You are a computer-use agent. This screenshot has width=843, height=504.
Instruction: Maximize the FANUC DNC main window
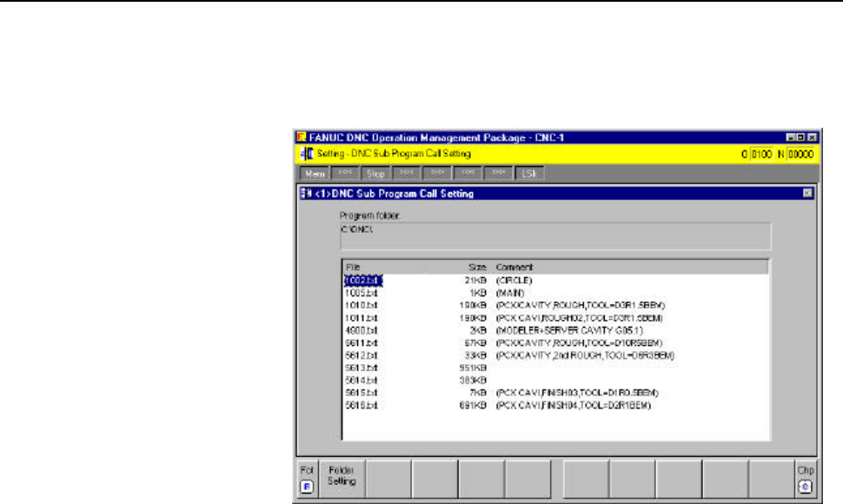click(x=800, y=137)
